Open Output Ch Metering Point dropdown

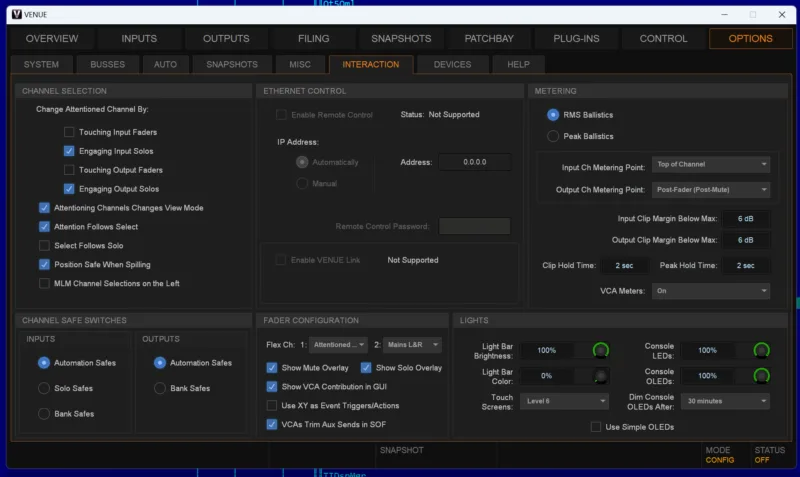(711, 190)
